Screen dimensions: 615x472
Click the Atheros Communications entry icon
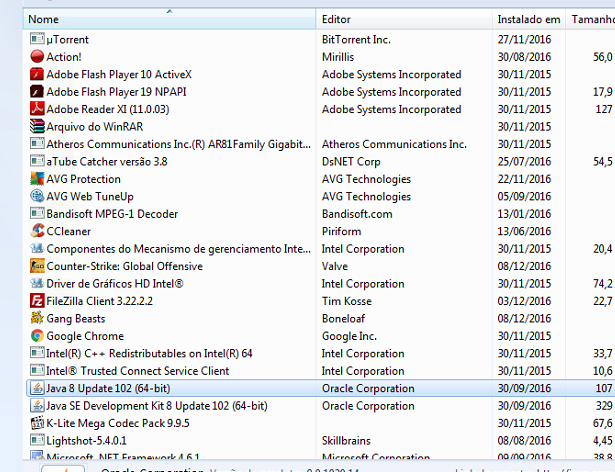(x=37, y=144)
